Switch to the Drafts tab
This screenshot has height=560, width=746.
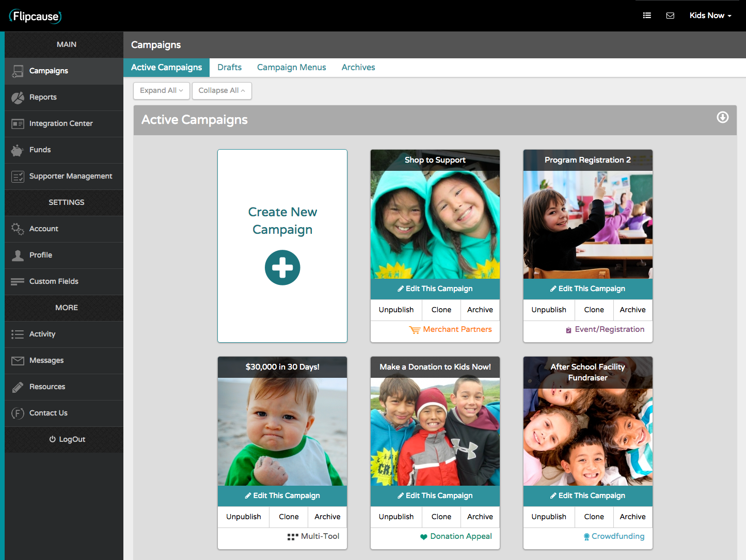tap(229, 67)
